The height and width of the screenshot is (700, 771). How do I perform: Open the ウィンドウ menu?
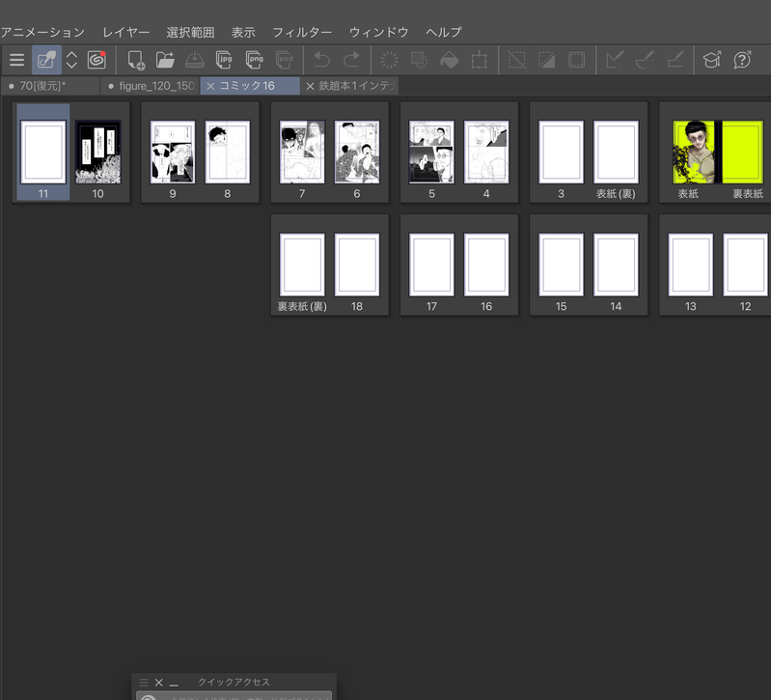[378, 33]
